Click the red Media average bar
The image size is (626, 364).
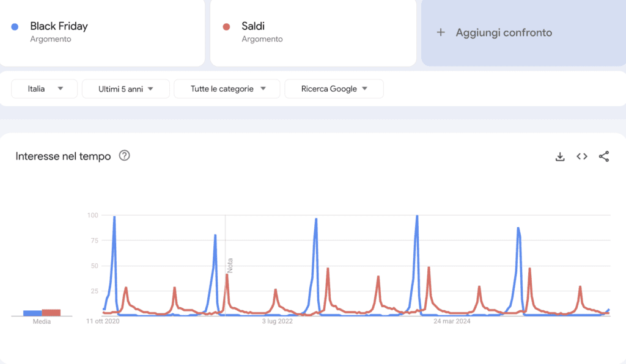pyautogui.click(x=51, y=312)
